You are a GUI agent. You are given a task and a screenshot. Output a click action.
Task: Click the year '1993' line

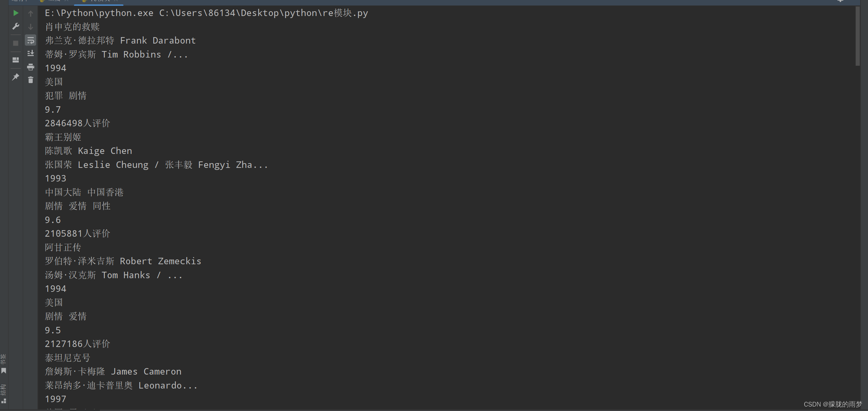(x=56, y=178)
